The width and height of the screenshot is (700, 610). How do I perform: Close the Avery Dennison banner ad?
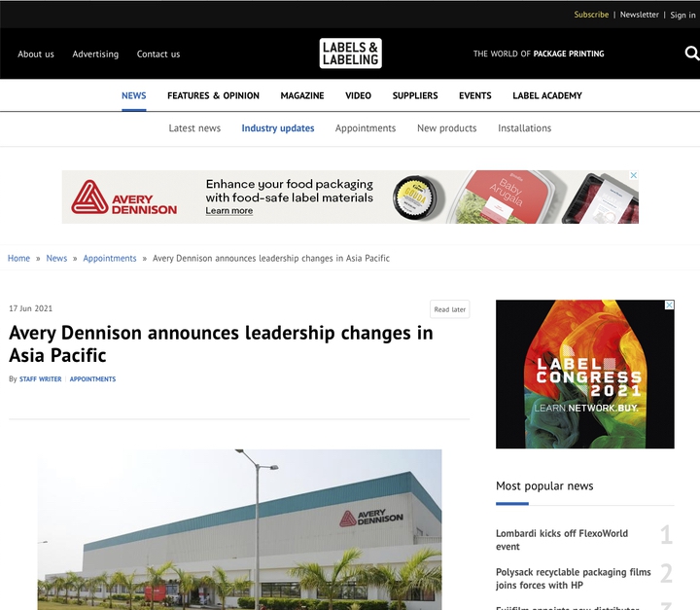tap(634, 175)
